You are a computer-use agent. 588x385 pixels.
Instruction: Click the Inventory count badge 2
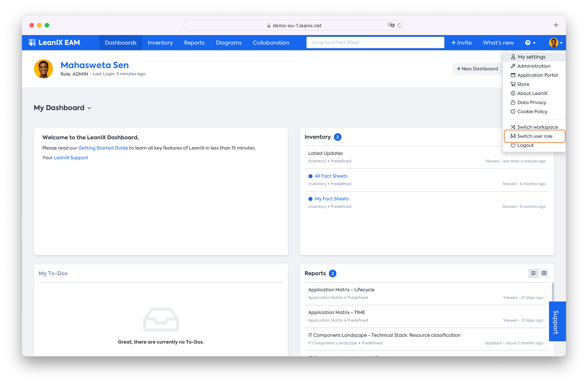tap(337, 137)
